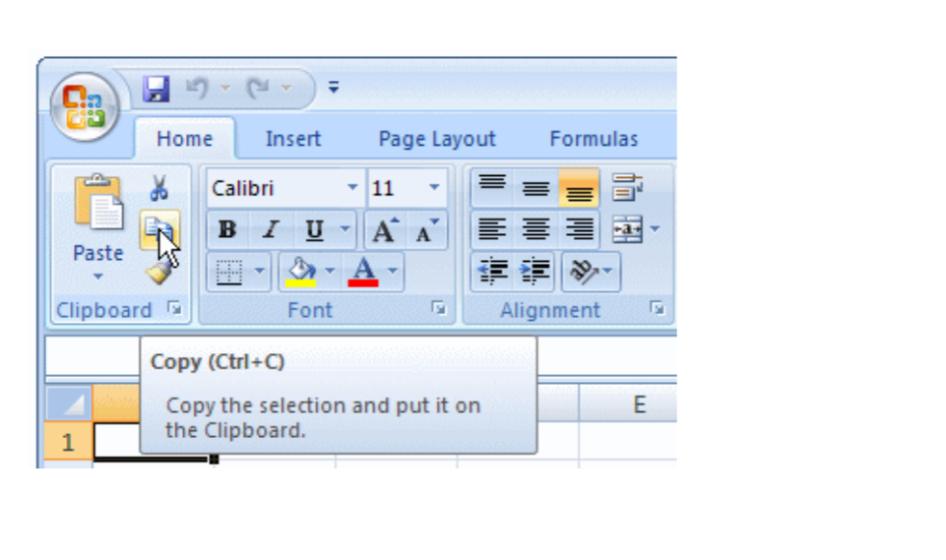
Task: Click the Wrap Text icon
Action: pyautogui.click(x=627, y=187)
